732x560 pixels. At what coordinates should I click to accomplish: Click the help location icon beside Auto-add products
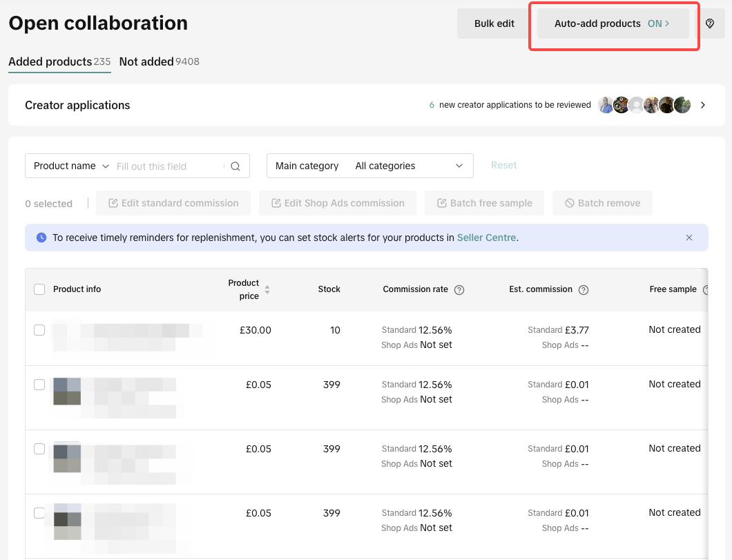(710, 23)
